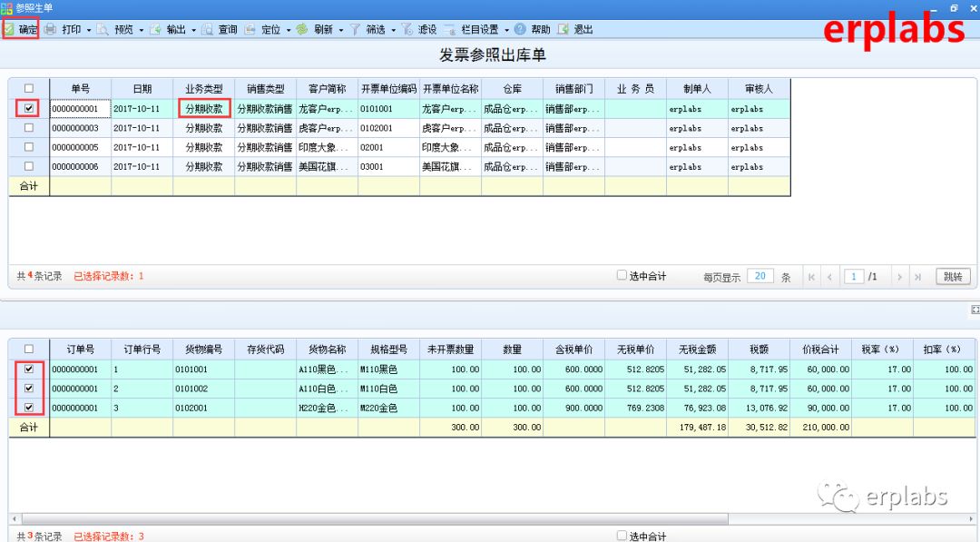Toggle select-all checkbox in upper table header
Viewport: 980px width, 542px height.
29,89
